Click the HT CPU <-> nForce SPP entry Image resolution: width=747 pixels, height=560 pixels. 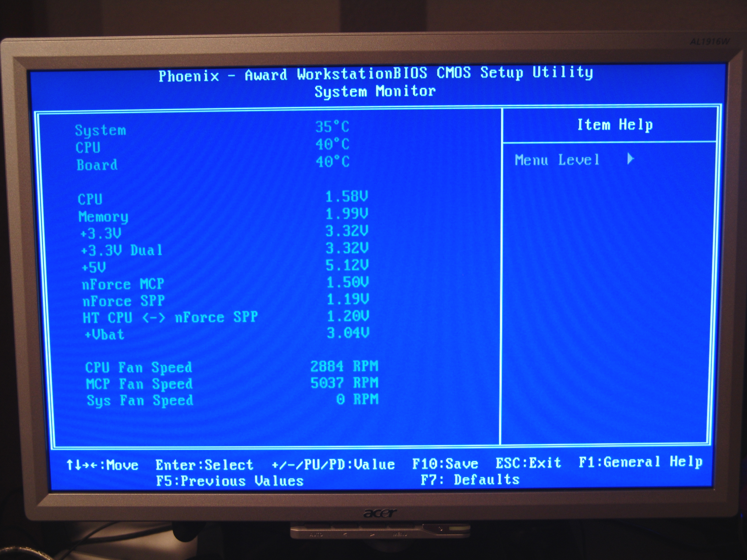coord(170,318)
